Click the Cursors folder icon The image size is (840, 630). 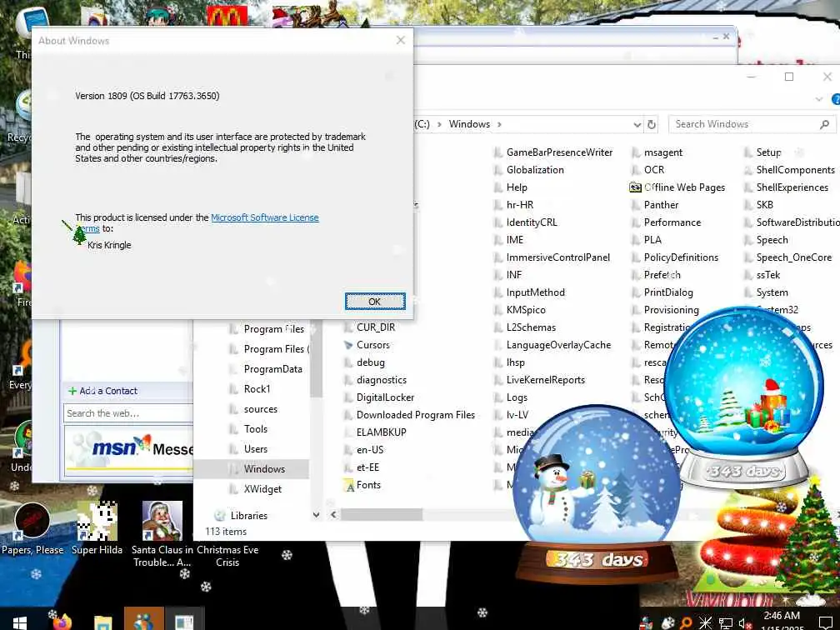click(x=348, y=345)
